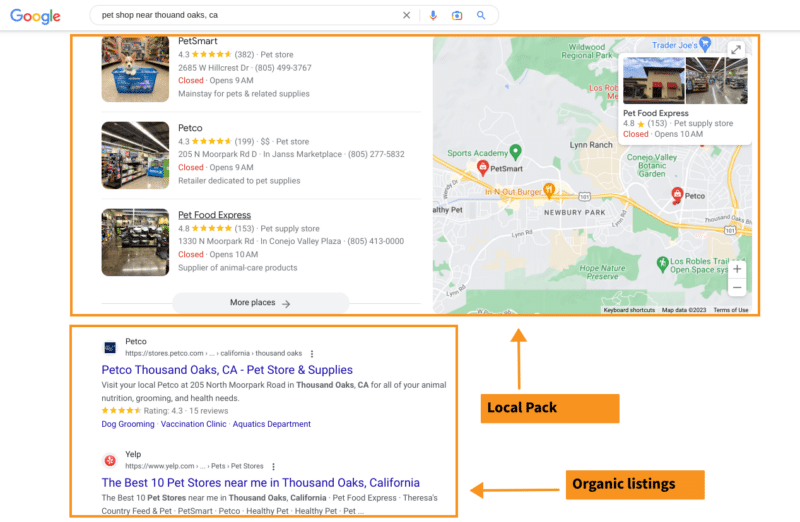Open Pet Food Express storefront photo on map card

(654, 81)
